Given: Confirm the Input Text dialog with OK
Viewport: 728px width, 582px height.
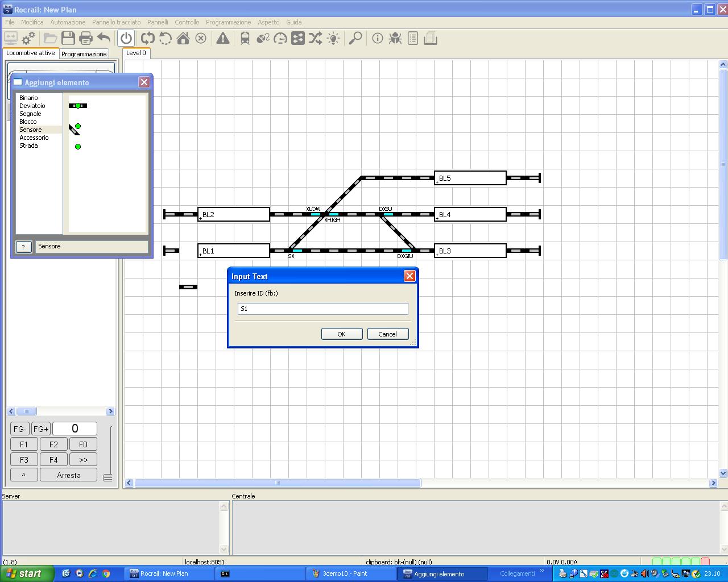Looking at the screenshot, I should point(342,334).
